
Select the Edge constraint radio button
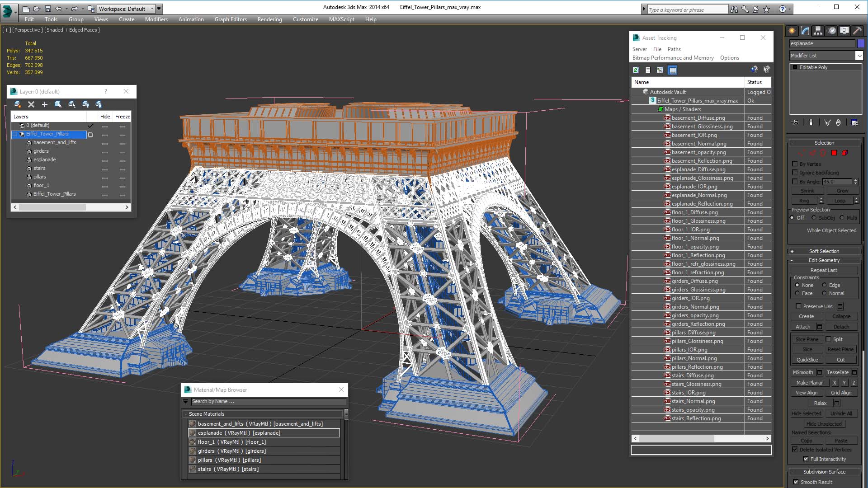click(x=825, y=285)
